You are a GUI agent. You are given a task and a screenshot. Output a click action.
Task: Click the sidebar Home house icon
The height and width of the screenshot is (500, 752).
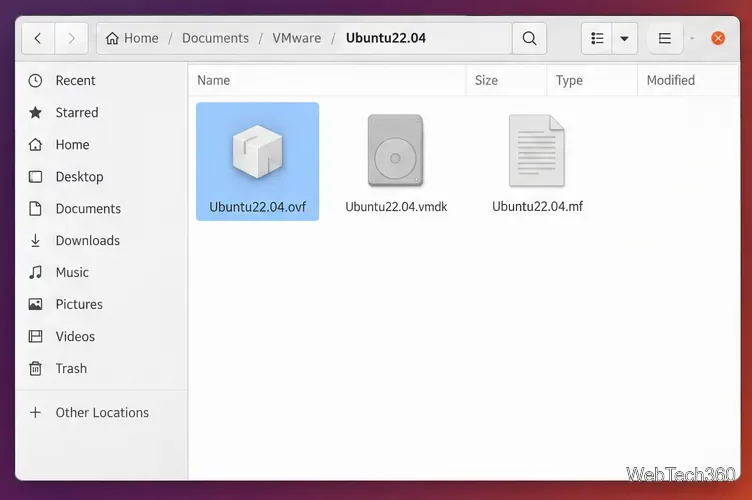click(35, 145)
